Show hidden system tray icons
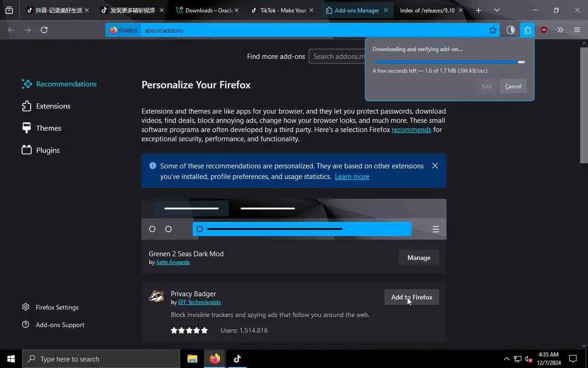Screen dimensions: 588x368 (506, 359)
